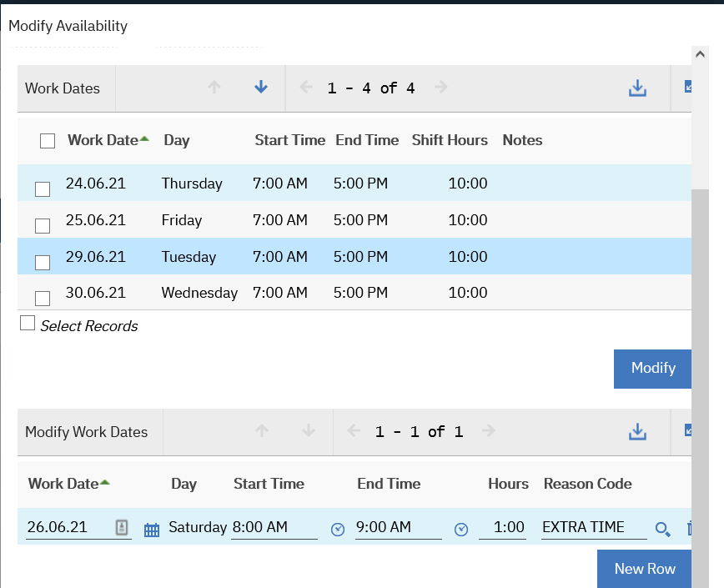Delete the 26.06.21 row with trash icon
Viewport: 724px width, 588px height.
689,529
